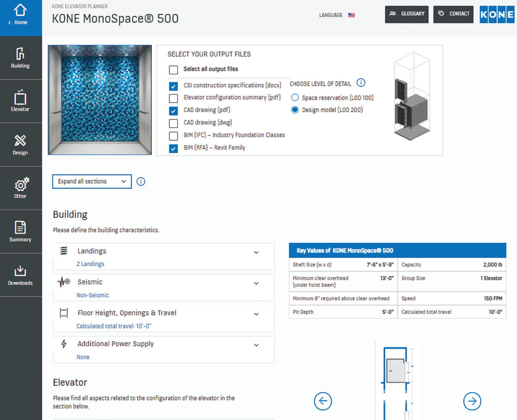This screenshot has width=517, height=420.
Task: Check Select all output files
Action: pos(173,70)
